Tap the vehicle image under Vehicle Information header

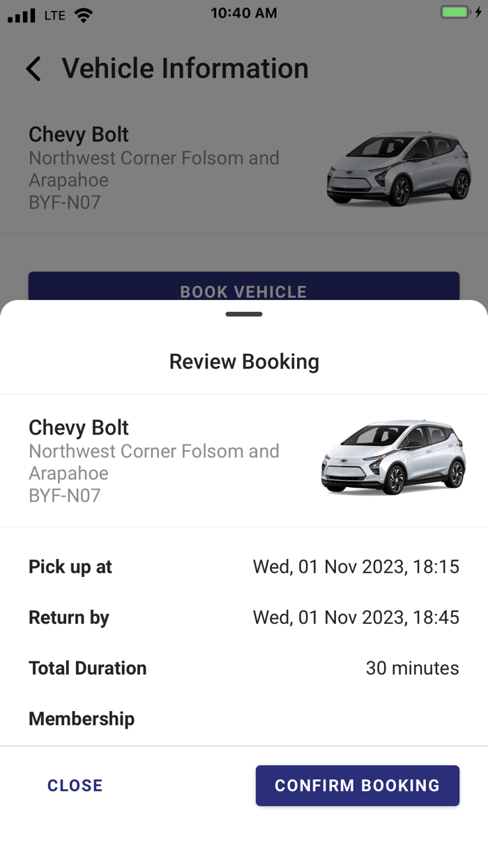click(x=399, y=170)
